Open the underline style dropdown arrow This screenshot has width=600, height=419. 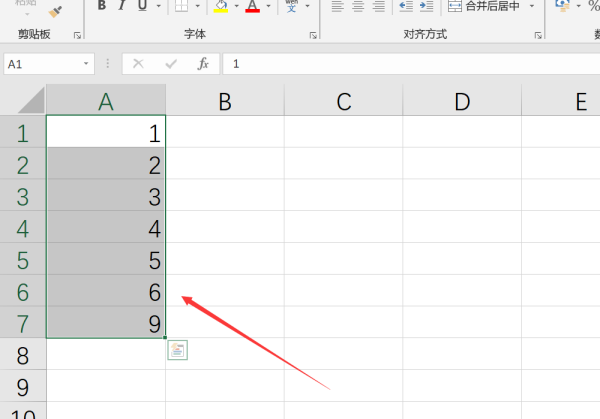click(x=158, y=6)
